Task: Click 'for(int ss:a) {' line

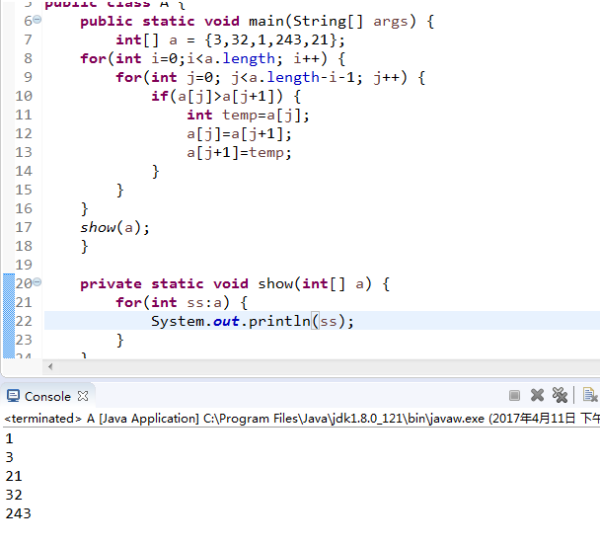Action: click(182, 302)
